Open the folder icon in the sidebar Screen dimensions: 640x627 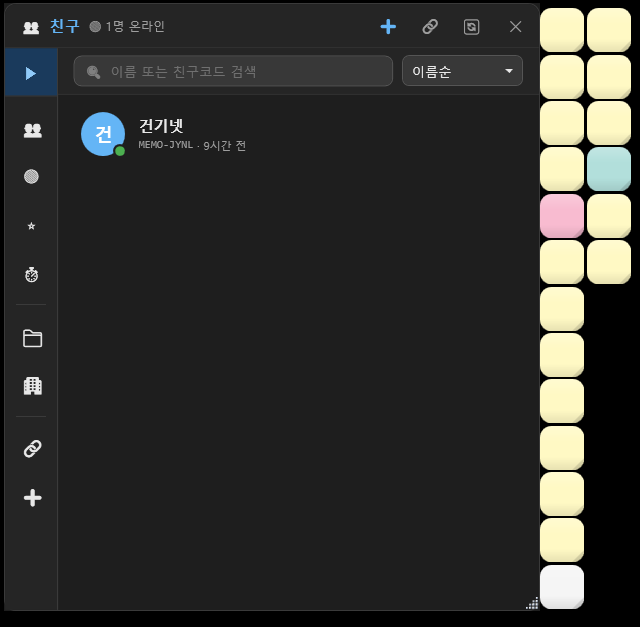32,338
